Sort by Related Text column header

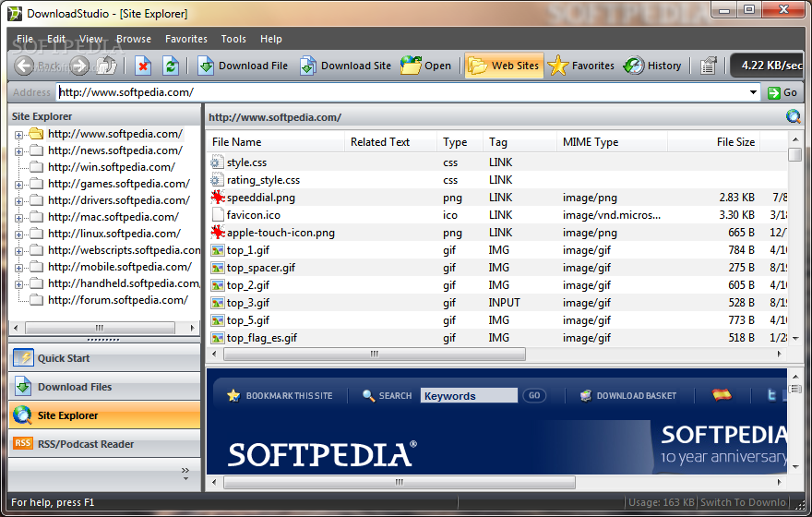(391, 142)
